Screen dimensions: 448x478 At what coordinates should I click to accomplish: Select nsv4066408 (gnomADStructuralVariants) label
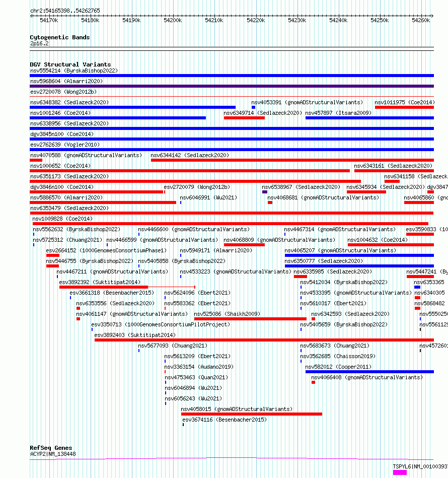click(367, 377)
